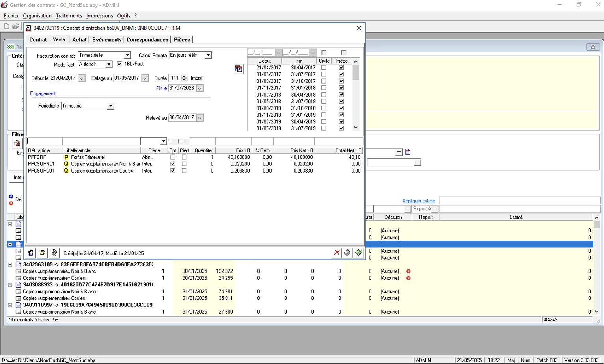Click the person silhouette icon in contract footer

[x=31, y=253]
